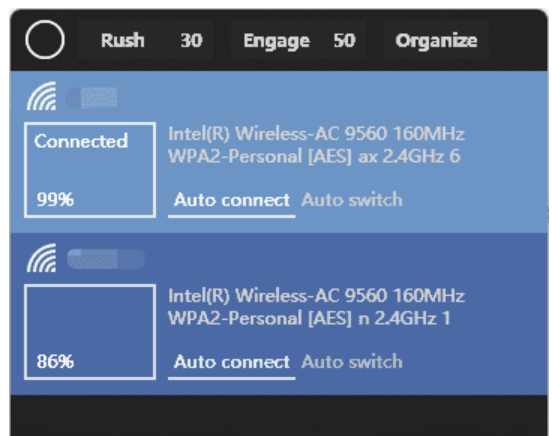Screen dimensions: 552x436
Task: Click the 86% signal status box to connect
Action: [90, 332]
